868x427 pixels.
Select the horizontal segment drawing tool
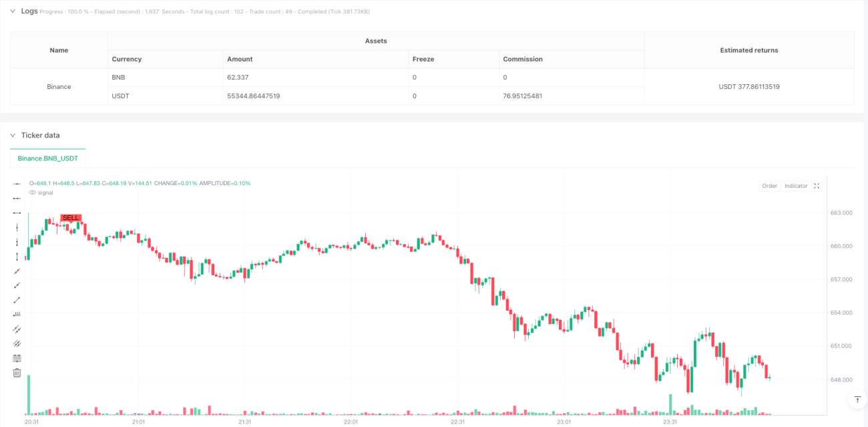(x=17, y=212)
